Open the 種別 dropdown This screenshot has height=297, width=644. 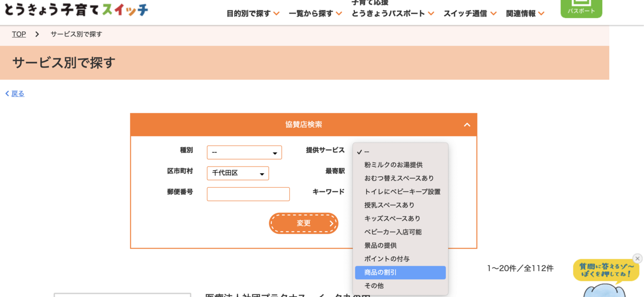click(x=244, y=153)
